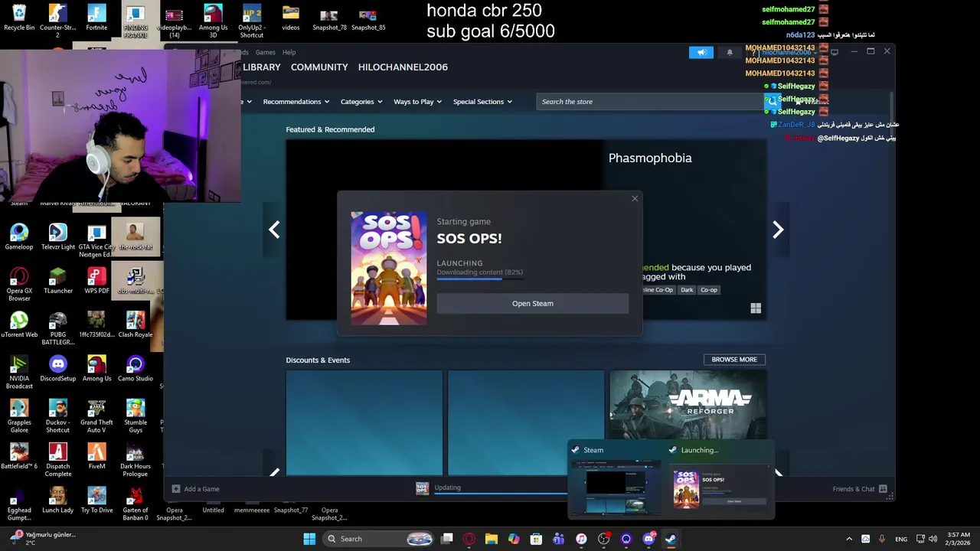Image resolution: width=980 pixels, height=551 pixels.
Task: Open the Clash Royale desktop icon
Action: tap(136, 324)
